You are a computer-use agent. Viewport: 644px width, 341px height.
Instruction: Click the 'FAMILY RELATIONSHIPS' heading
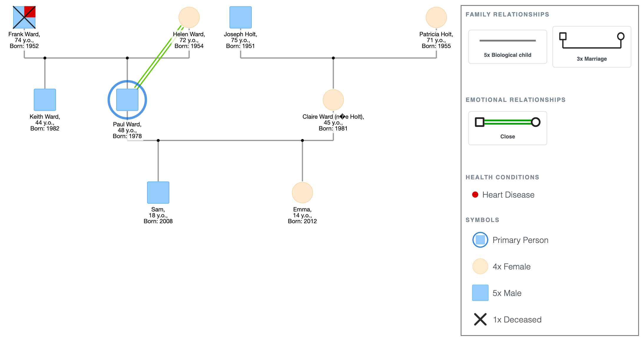point(507,14)
